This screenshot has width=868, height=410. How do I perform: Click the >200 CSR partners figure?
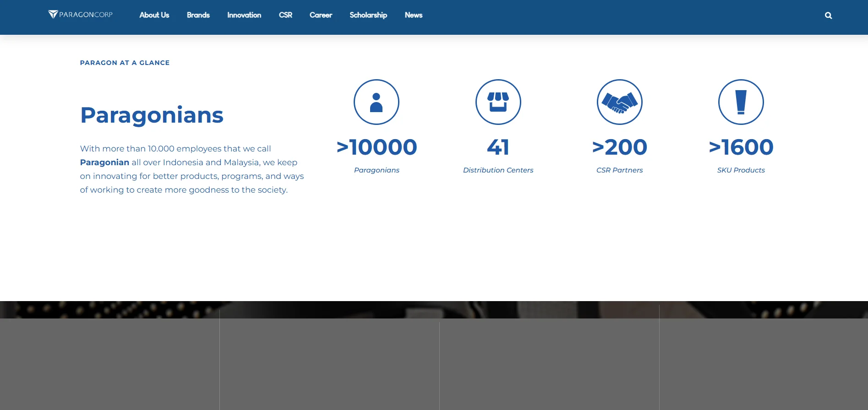[x=619, y=147]
